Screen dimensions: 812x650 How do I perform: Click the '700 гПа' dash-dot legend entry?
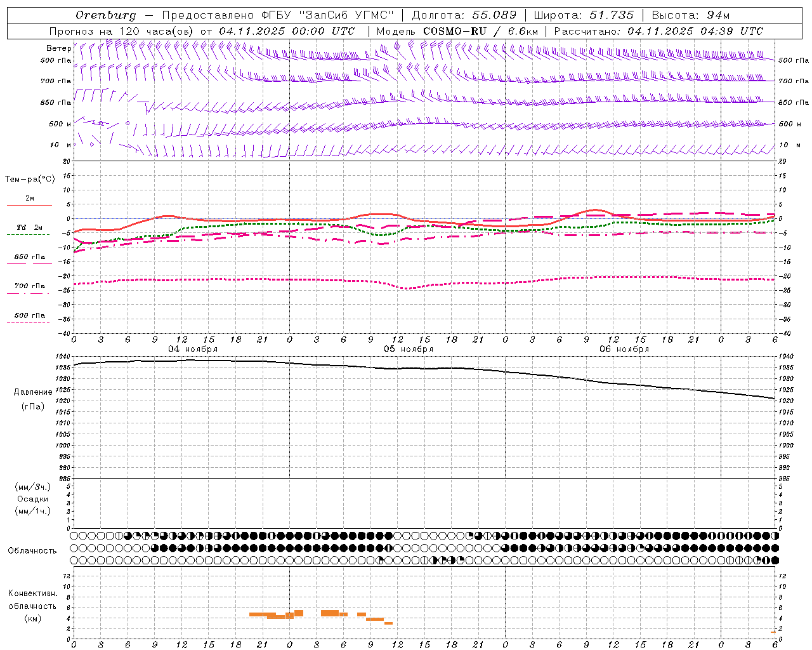point(29,286)
